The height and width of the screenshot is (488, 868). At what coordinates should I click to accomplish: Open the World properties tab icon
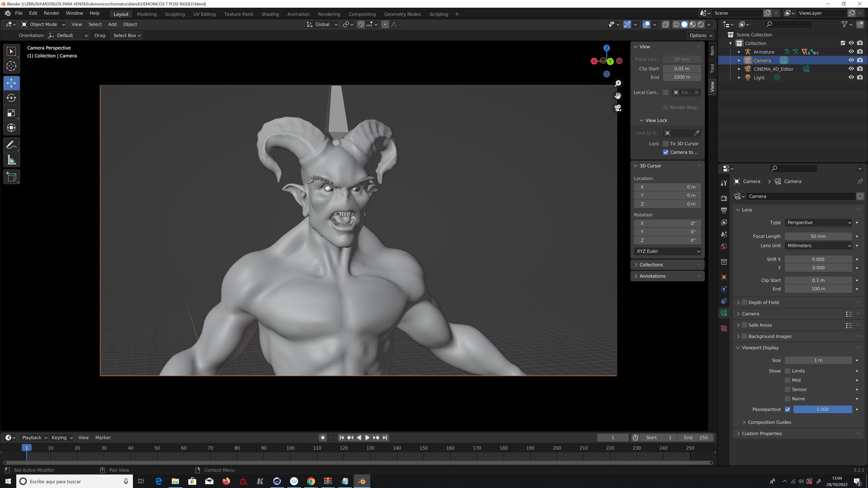(724, 247)
